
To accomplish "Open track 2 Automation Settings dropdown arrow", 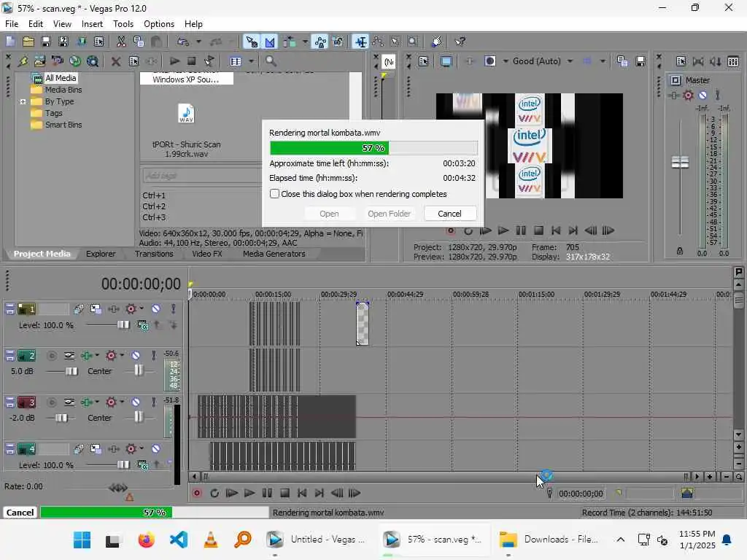I will coord(122,355).
